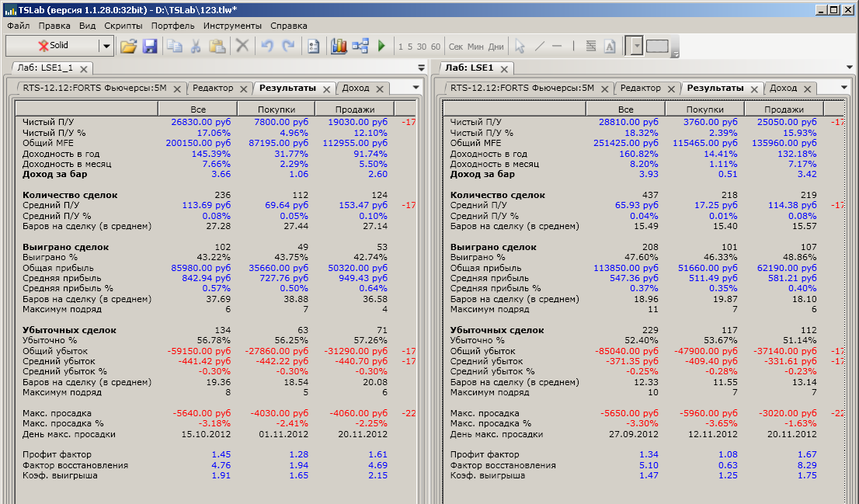Switch to Редактор tab in right panel
Image resolution: width=859 pixels, height=504 pixels.
click(x=641, y=88)
